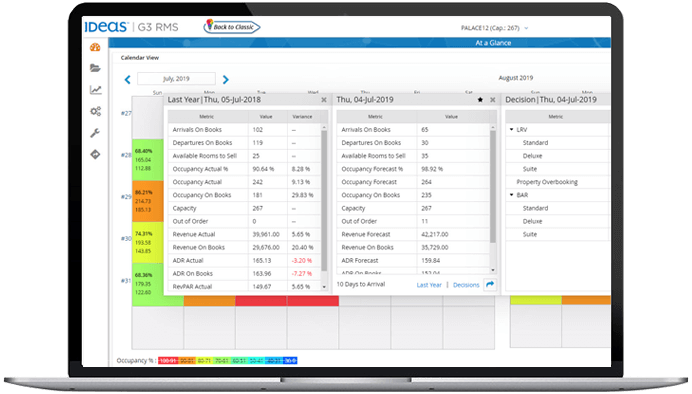Select the 86.21% orange calendar cell

pyautogui.click(x=147, y=201)
